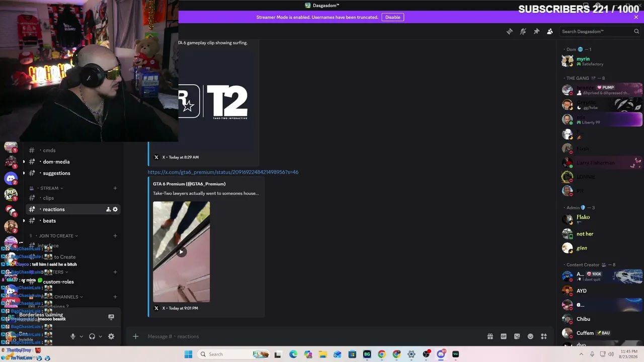Click the Search Dasgasdom field
The height and width of the screenshot is (362, 644).
coord(600,31)
